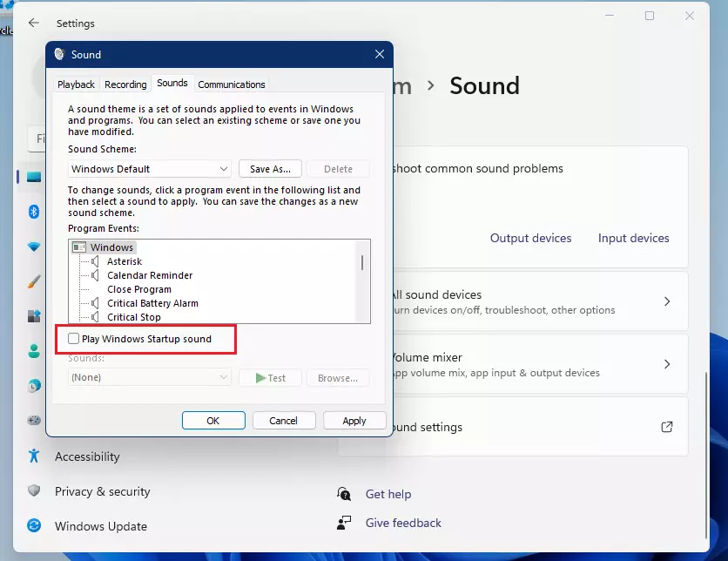This screenshot has width=728, height=561.
Task: Open the Time & language clock sidebar icon
Action: pos(34,385)
